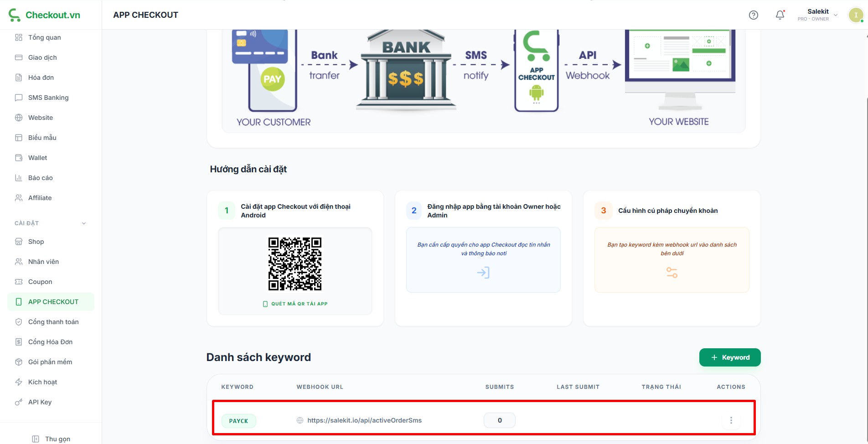Open the API Key settings page

(40, 402)
